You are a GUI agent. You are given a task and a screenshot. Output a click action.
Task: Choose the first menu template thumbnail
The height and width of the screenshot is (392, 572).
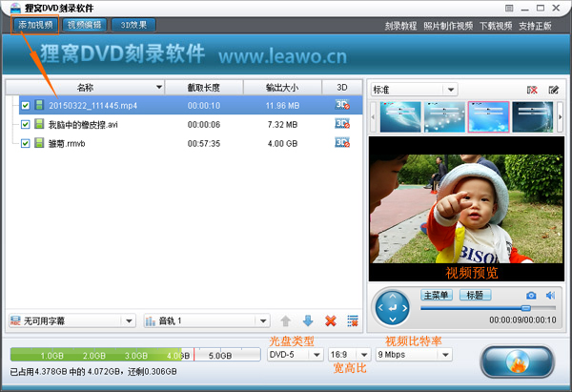pos(400,116)
